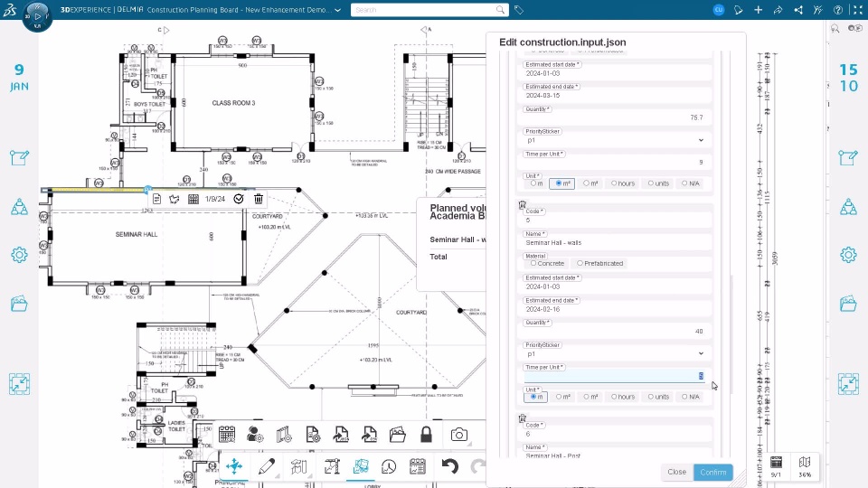Click the Close button in the dialog
This screenshot has width=868, height=488.
(676, 472)
